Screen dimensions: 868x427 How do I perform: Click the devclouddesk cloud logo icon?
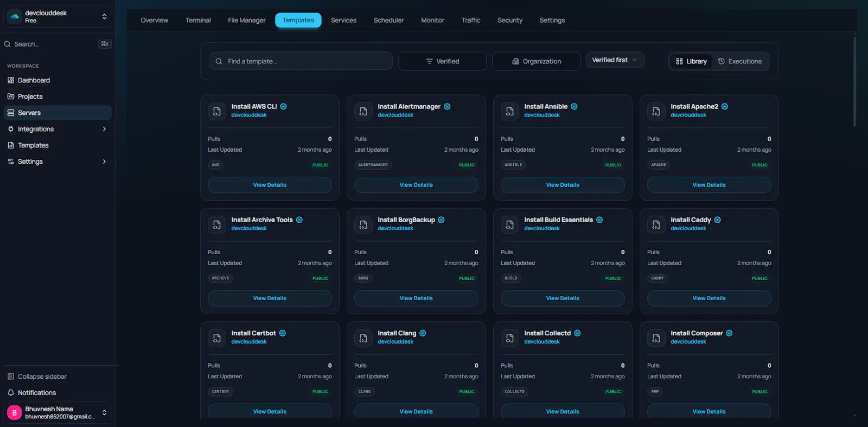coord(15,17)
